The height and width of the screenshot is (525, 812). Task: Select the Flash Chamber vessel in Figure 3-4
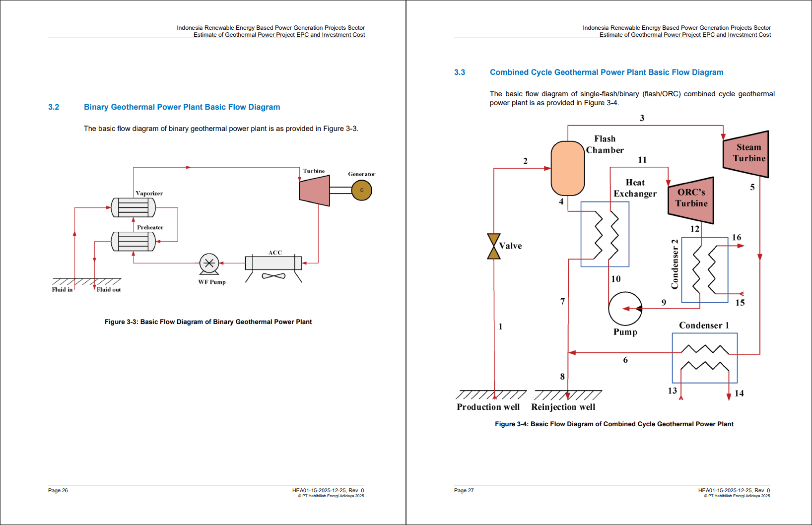pyautogui.click(x=567, y=169)
